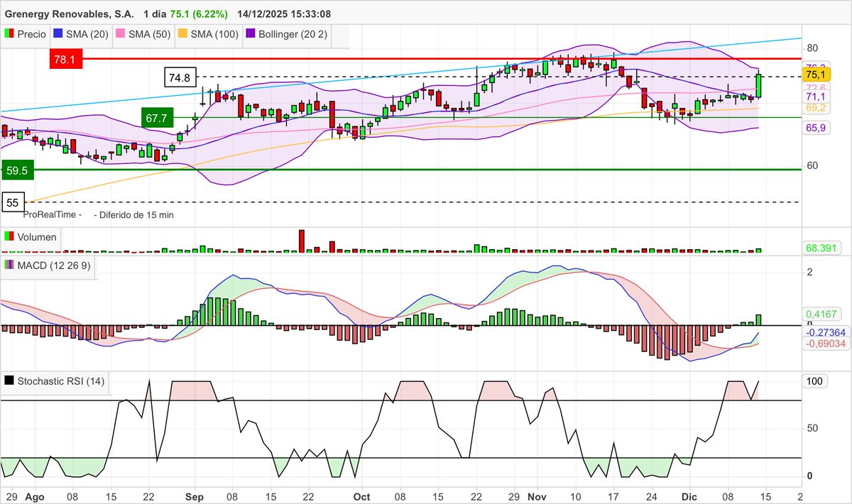
Task: Click the 10 date label after Nov
Action: pos(576,496)
